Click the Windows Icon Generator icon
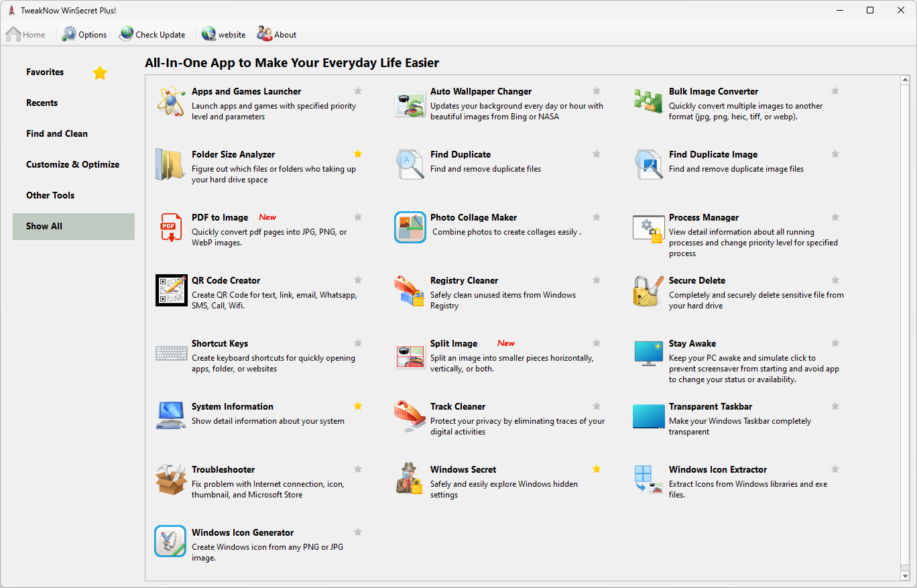 coord(170,541)
